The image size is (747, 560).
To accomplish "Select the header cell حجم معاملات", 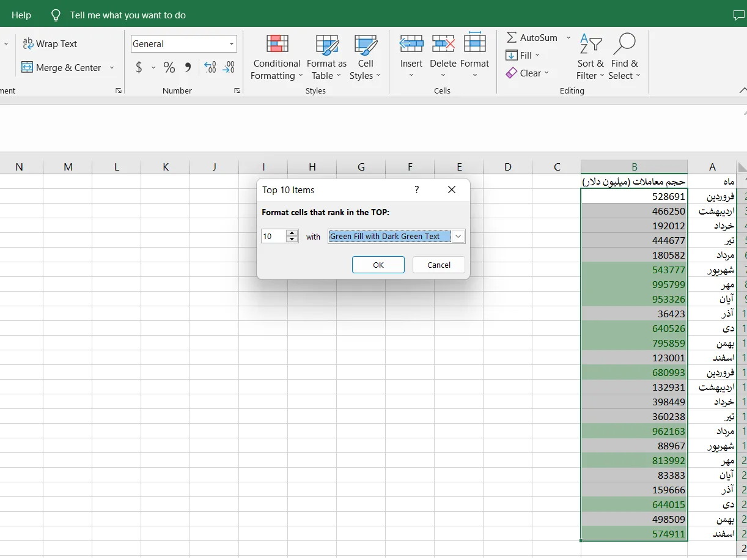I will tap(635, 182).
